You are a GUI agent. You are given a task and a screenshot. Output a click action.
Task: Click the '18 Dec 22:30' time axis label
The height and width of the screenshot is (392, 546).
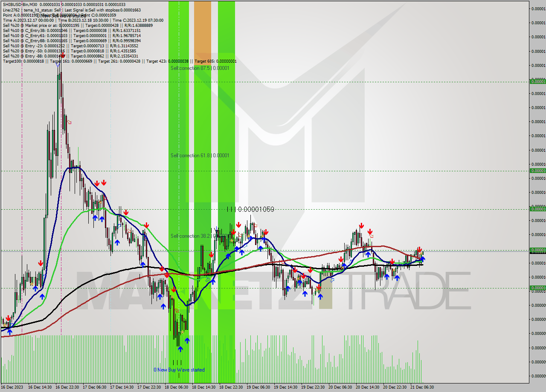pyautogui.click(x=230, y=387)
